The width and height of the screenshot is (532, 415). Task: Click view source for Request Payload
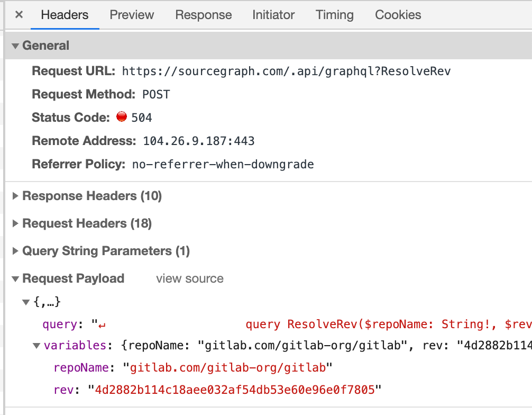point(190,278)
